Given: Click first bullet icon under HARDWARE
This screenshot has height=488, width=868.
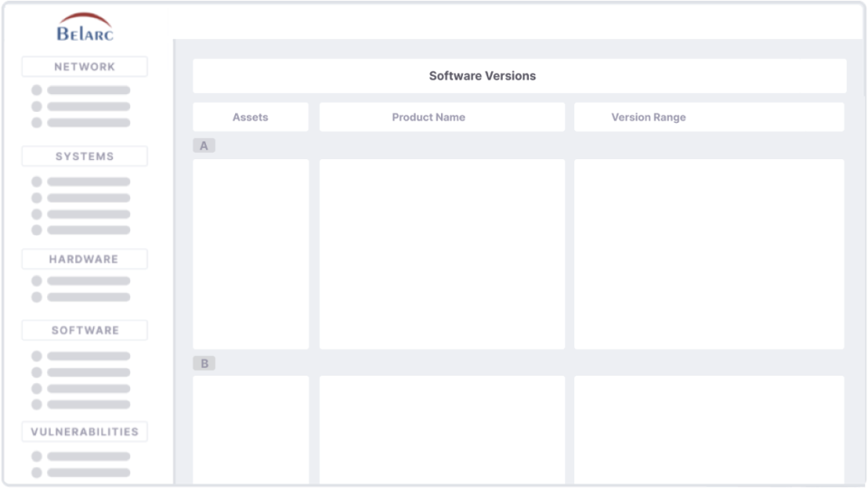Looking at the screenshot, I should click(37, 281).
